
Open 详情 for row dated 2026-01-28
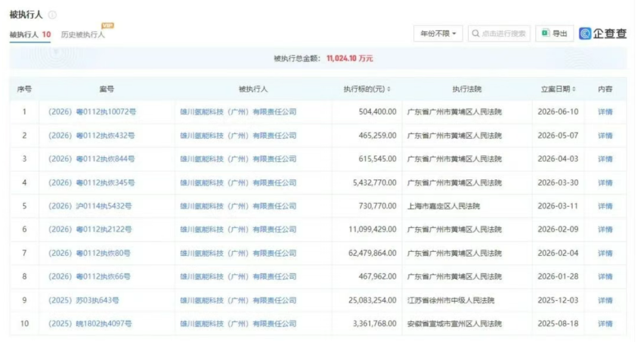coord(605,276)
